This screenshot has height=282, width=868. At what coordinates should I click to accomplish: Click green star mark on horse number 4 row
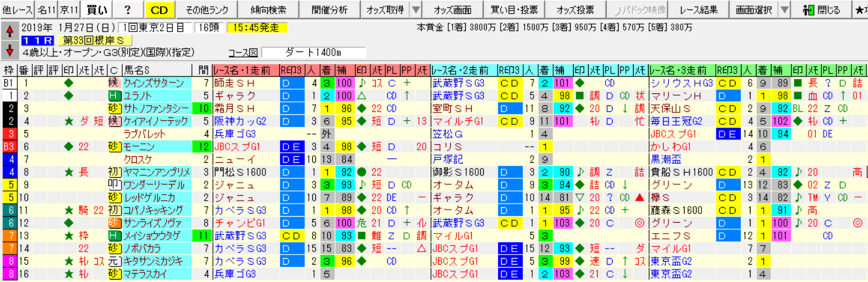[x=68, y=121]
